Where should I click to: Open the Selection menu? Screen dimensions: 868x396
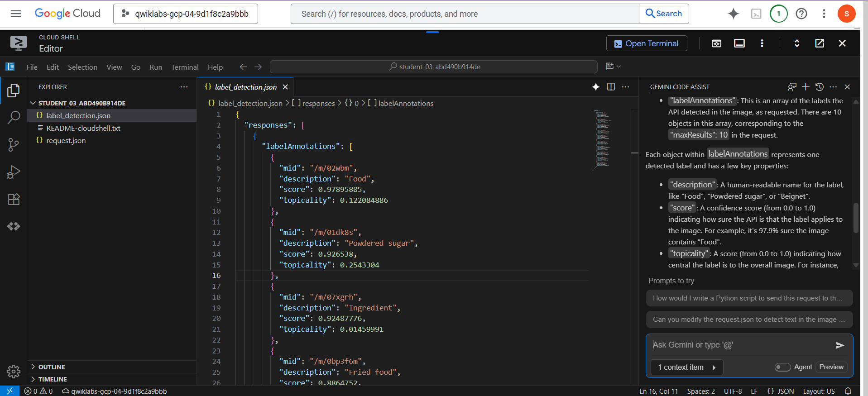pos(82,67)
